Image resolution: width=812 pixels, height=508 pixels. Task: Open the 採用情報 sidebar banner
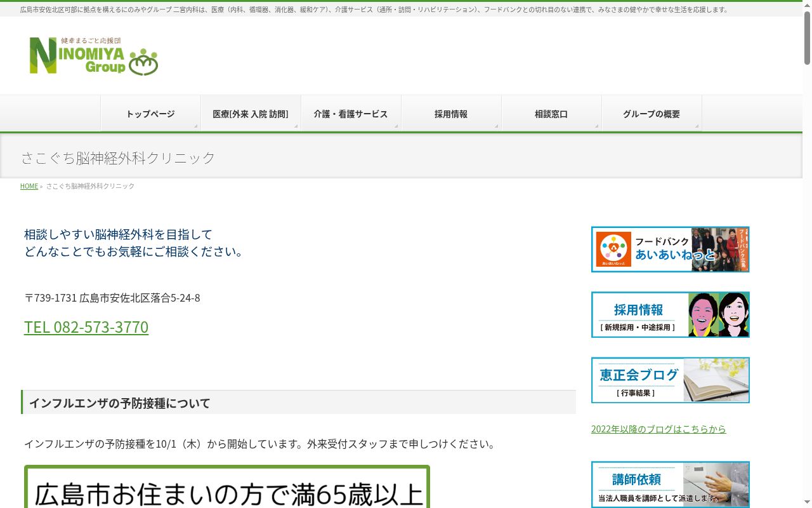tap(671, 315)
